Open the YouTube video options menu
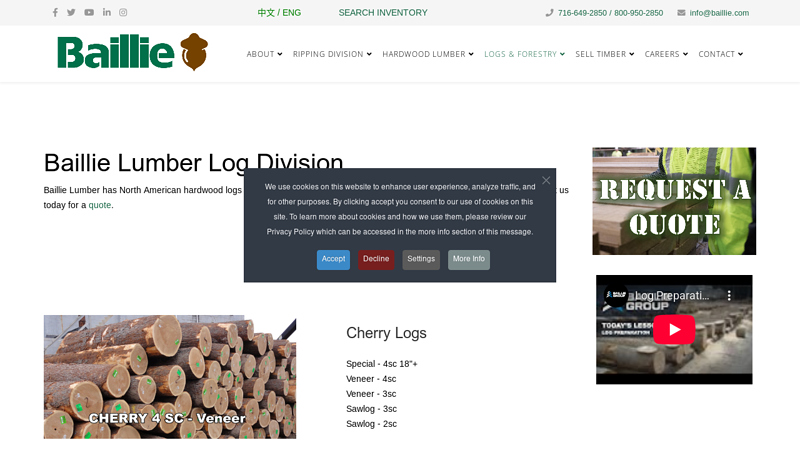This screenshot has width=800, height=450. click(x=729, y=295)
